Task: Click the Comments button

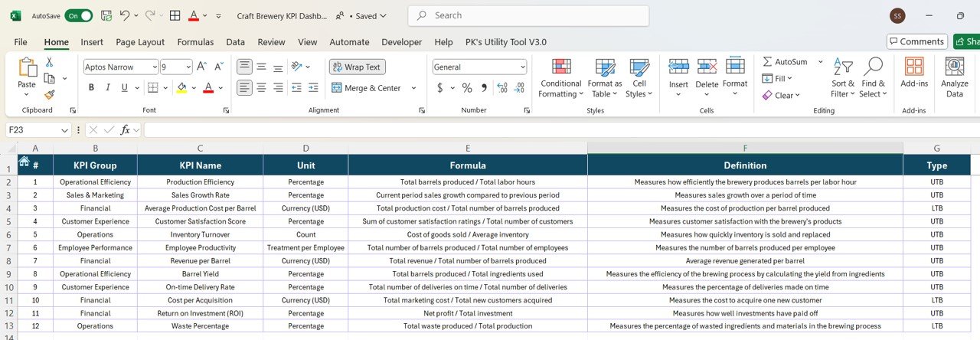Action: [x=916, y=41]
